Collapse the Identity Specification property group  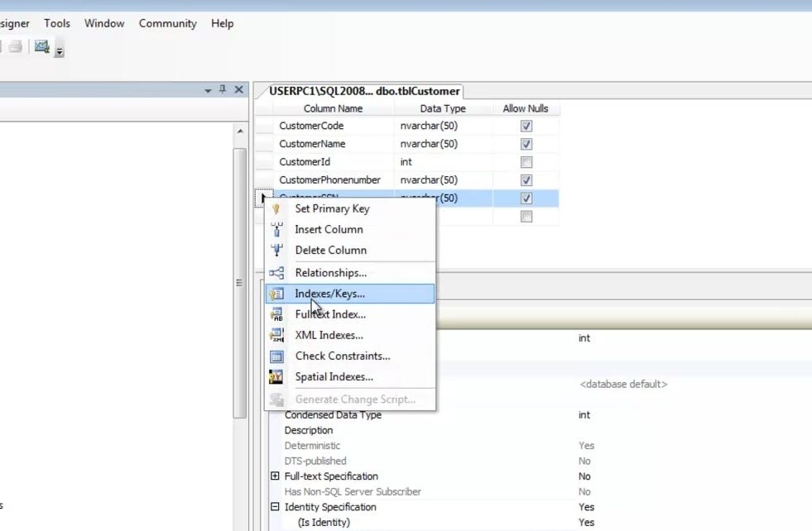pos(275,507)
